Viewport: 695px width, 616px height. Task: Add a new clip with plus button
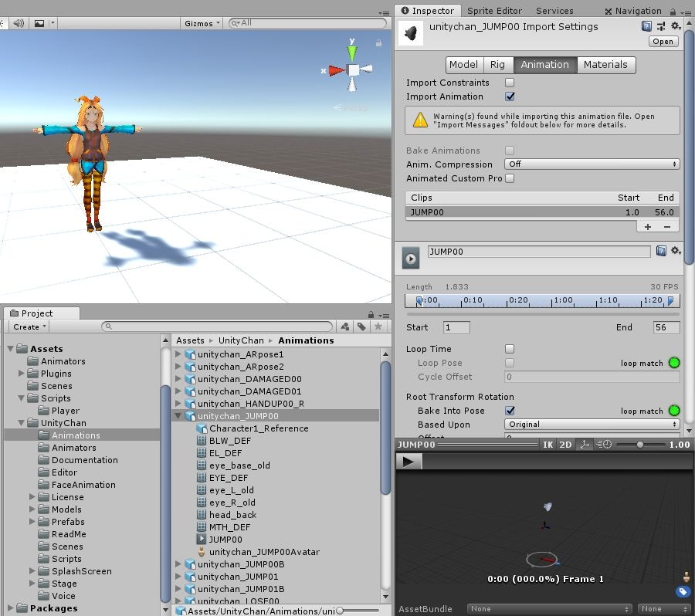[648, 227]
